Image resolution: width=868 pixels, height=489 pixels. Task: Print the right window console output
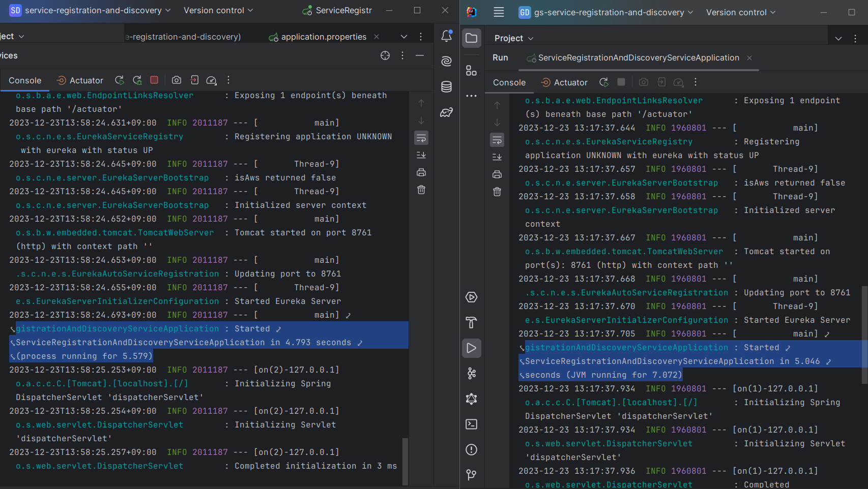point(497,174)
